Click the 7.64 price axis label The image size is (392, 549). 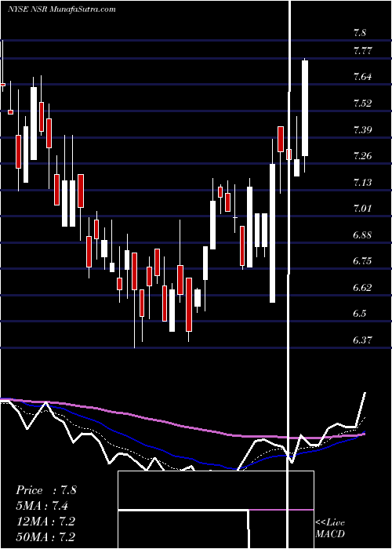(x=362, y=77)
